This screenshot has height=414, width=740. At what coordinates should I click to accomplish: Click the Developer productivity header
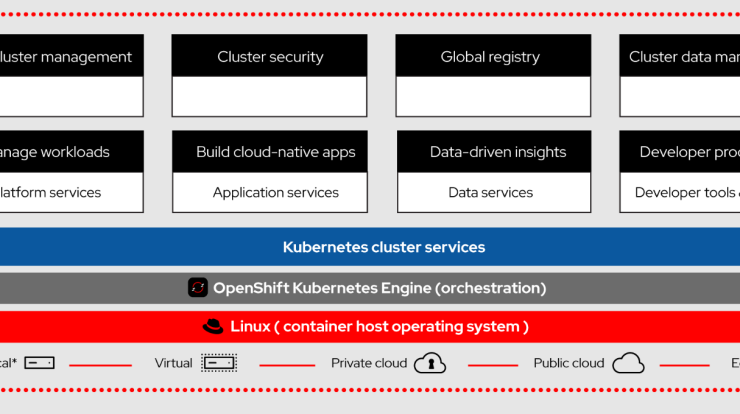[680, 152]
